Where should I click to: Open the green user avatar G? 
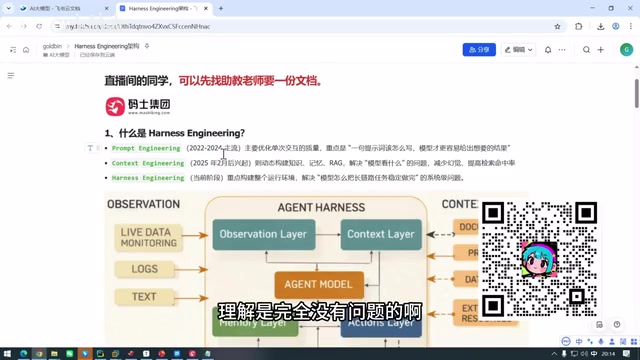(x=626, y=50)
